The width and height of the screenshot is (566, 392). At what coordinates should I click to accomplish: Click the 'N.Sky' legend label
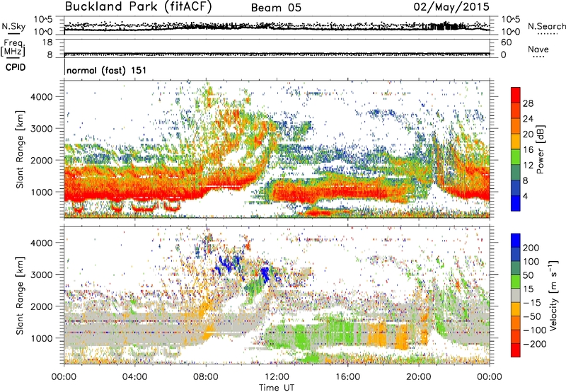click(13, 26)
